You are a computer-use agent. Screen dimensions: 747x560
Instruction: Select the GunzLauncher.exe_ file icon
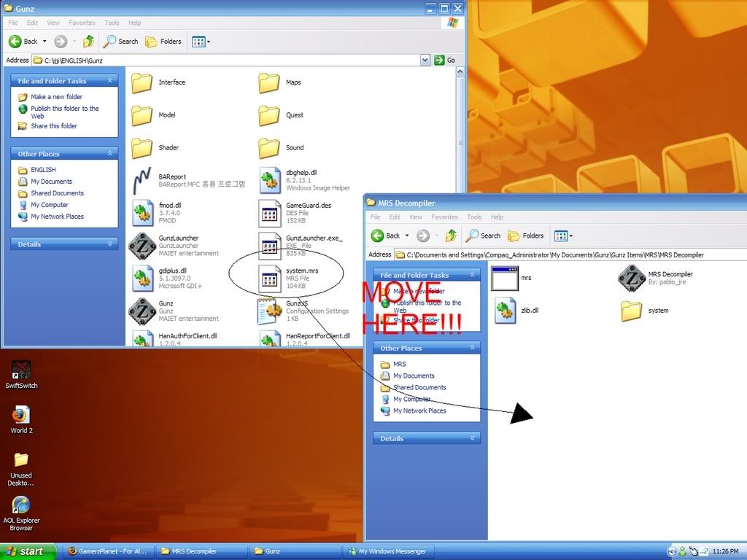[270, 246]
